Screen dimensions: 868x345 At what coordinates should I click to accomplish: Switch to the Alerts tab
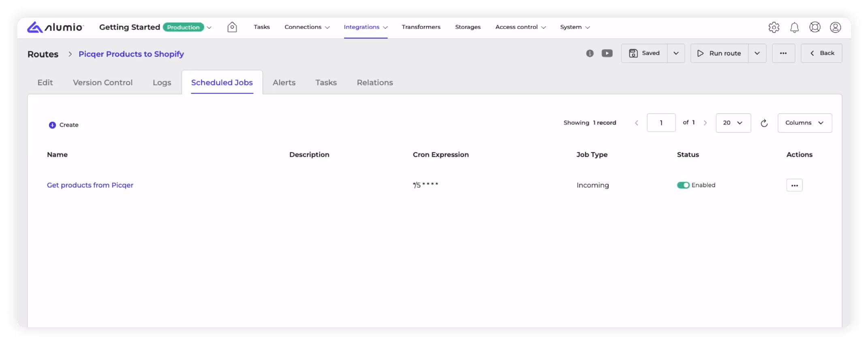pos(284,83)
